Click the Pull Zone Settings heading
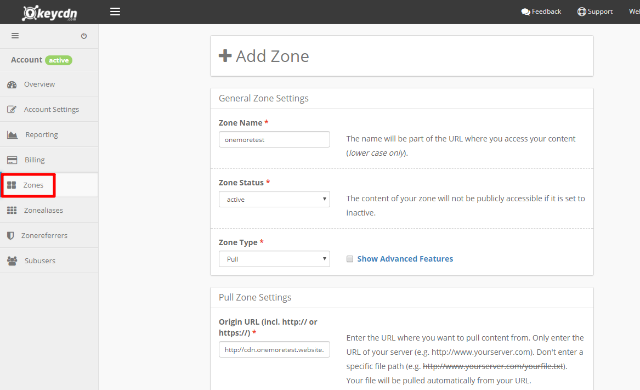640x390 pixels. click(x=255, y=297)
